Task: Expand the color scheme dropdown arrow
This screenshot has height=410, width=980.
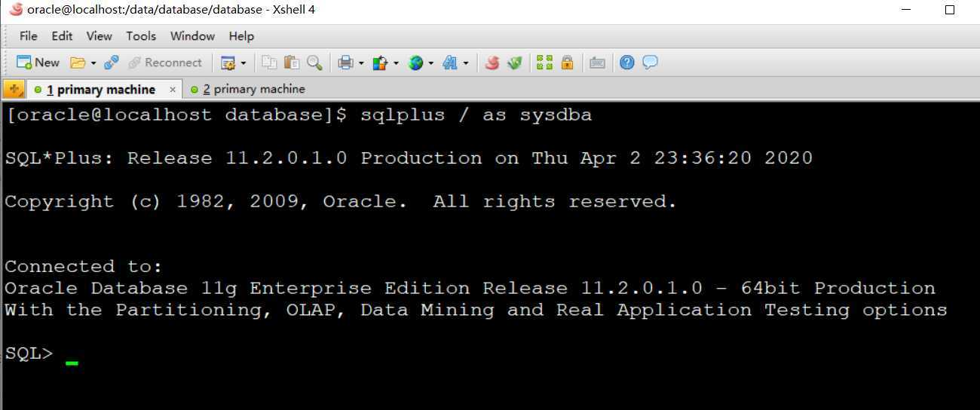Action: [396, 63]
